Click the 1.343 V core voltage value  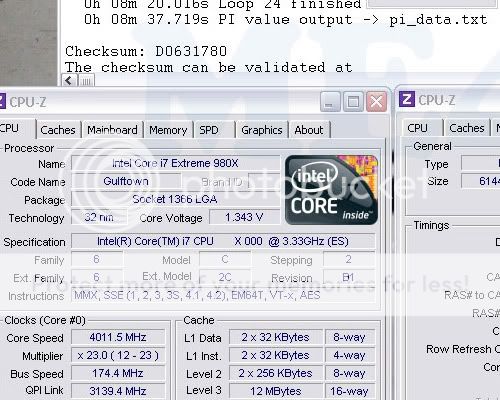point(244,217)
